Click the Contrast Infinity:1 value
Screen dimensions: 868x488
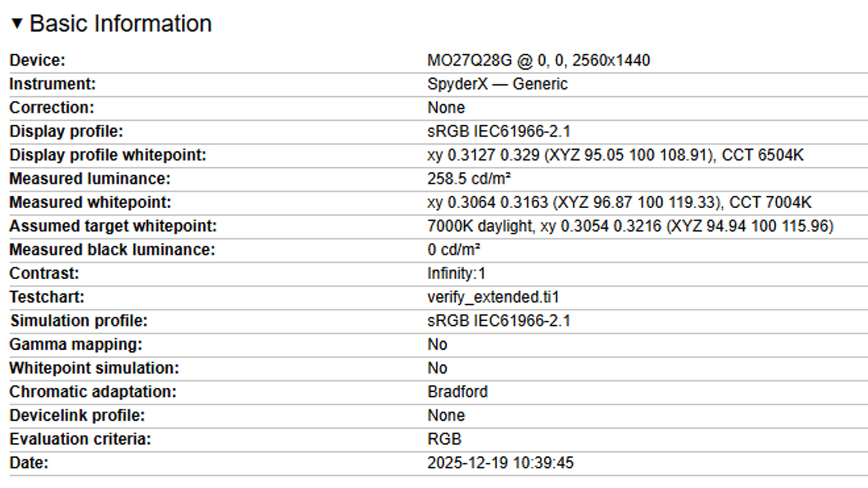[456, 273]
